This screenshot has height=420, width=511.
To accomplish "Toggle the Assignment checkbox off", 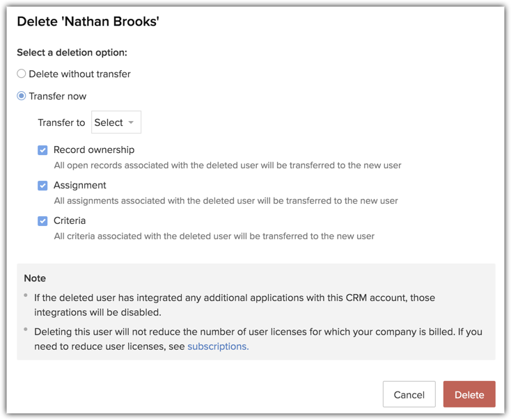I will click(42, 186).
